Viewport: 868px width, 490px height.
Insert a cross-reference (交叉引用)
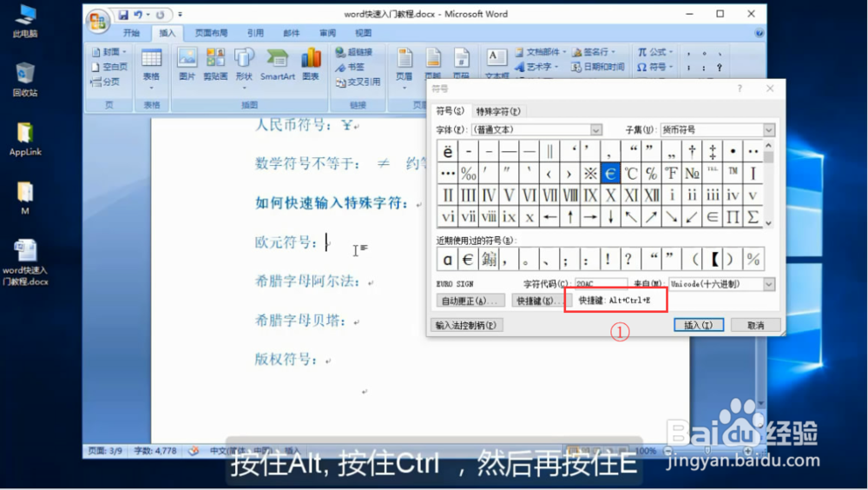pos(358,82)
